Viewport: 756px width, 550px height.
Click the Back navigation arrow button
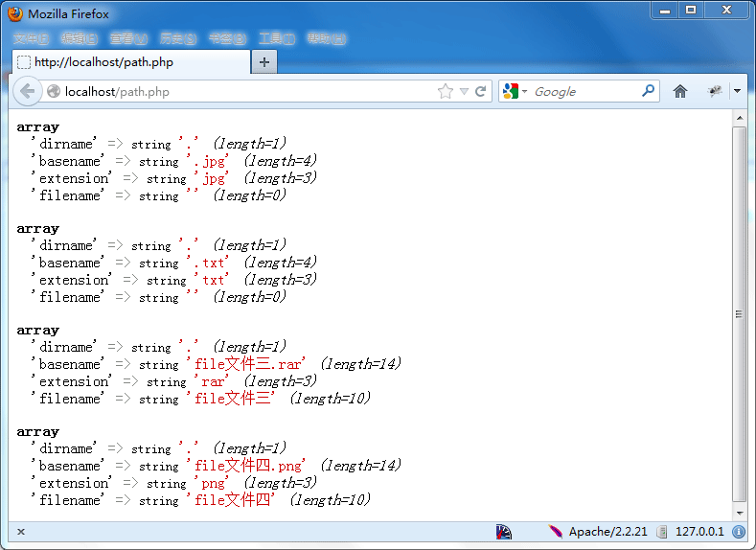click(28, 91)
